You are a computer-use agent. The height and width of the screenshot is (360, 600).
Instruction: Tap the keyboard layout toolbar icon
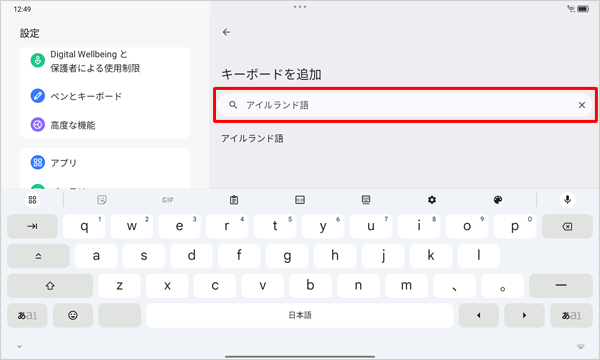point(300,200)
